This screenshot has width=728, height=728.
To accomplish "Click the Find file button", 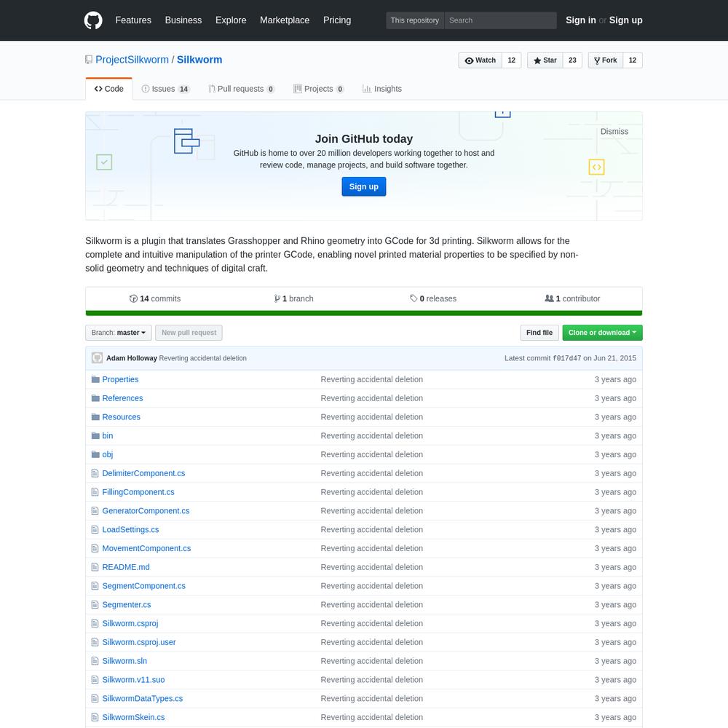I will (539, 333).
